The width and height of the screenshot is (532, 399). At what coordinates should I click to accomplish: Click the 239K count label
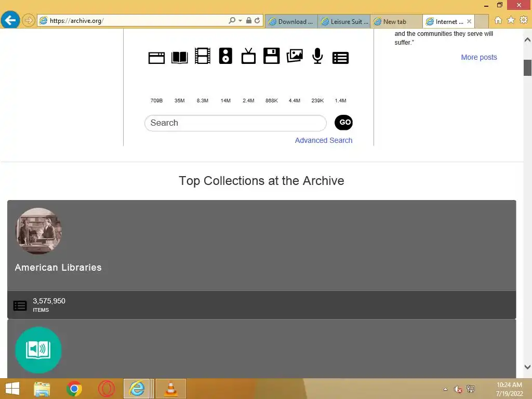[317, 101]
